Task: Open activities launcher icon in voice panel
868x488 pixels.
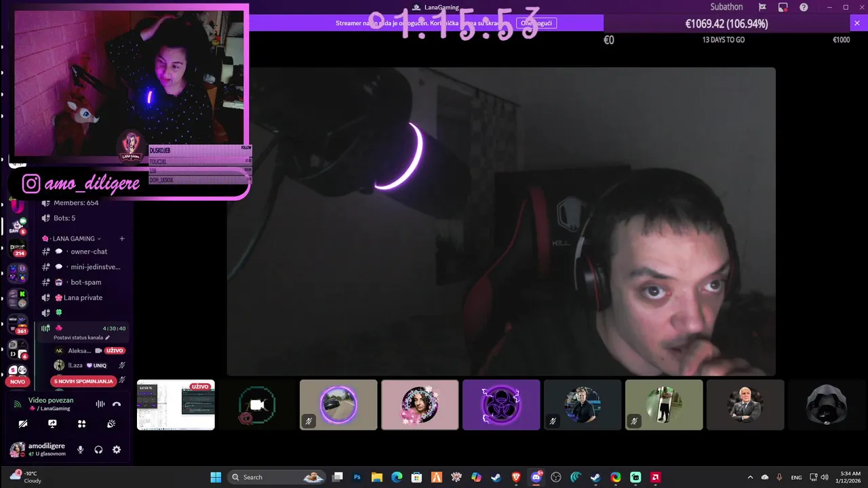Action: (x=82, y=424)
